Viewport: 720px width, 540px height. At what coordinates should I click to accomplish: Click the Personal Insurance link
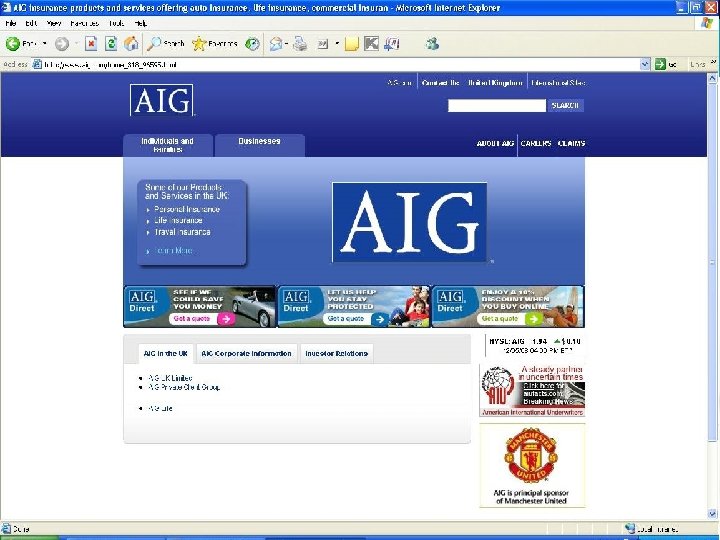click(x=187, y=209)
